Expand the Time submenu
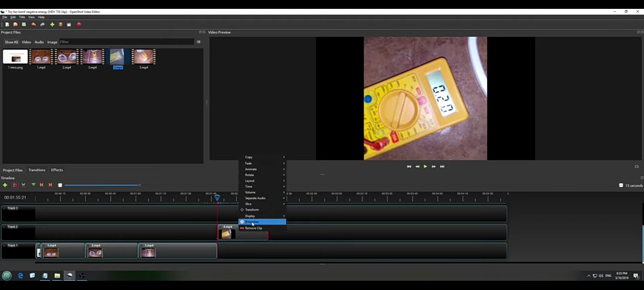This screenshot has height=290, width=644. (x=262, y=186)
